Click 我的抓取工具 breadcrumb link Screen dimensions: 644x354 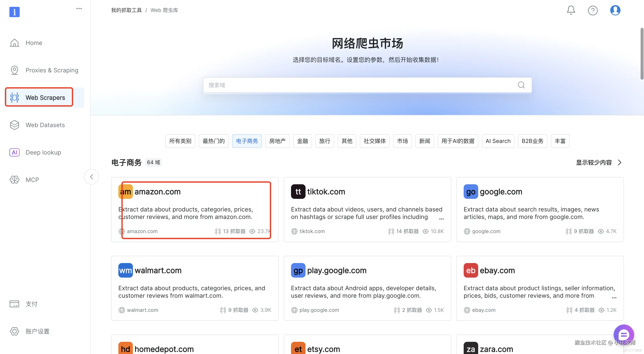(126, 10)
